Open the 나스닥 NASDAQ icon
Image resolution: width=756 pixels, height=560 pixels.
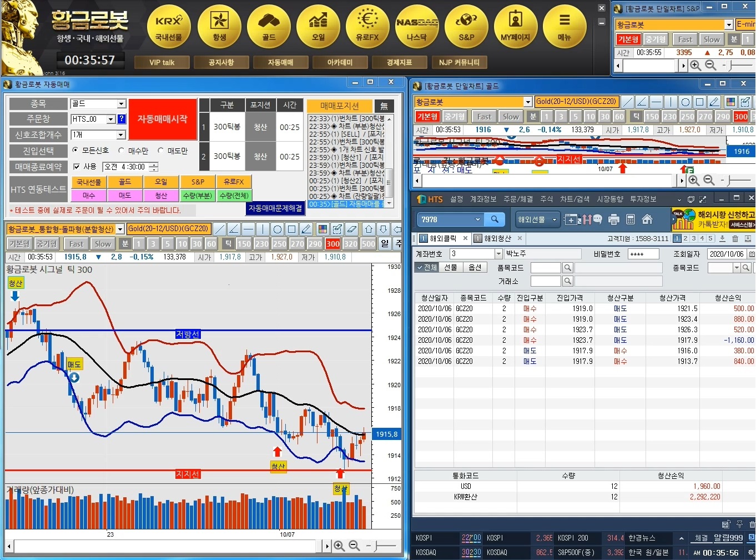click(417, 26)
